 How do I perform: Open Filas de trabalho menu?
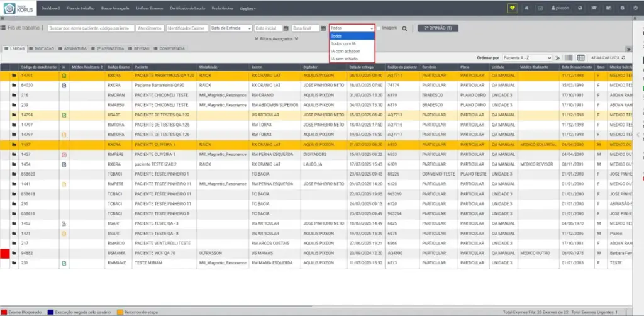(80, 8)
